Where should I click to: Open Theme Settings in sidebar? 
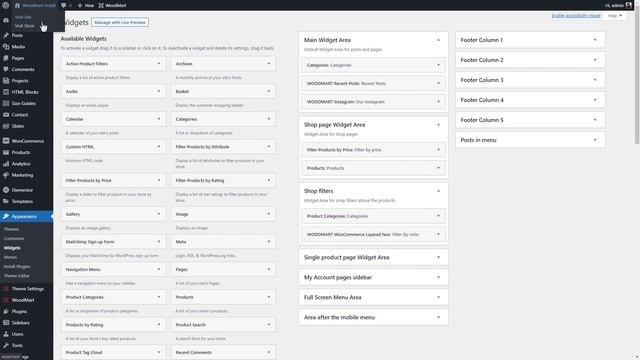27,289
